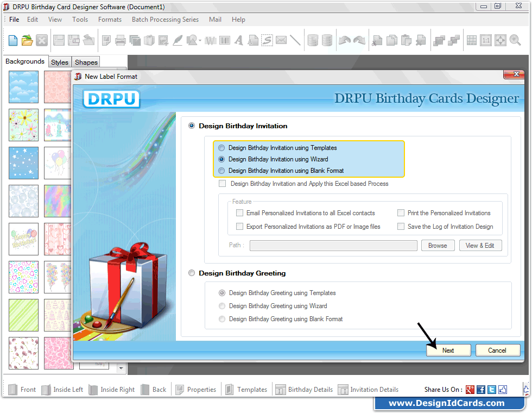Toggle the grid view icon
The height and width of the screenshot is (413, 532).
pyautogui.click(x=472, y=40)
